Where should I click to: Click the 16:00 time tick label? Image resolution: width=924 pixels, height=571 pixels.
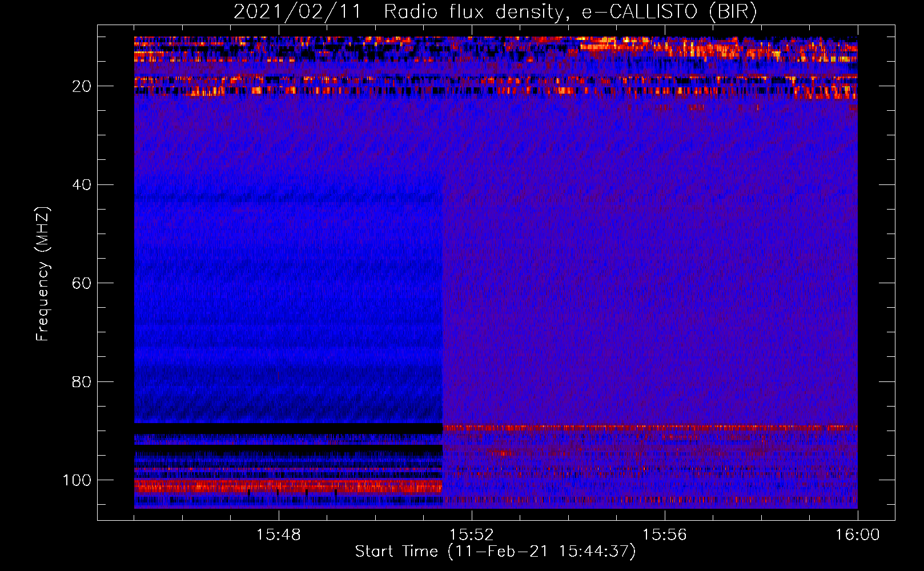tap(857, 535)
